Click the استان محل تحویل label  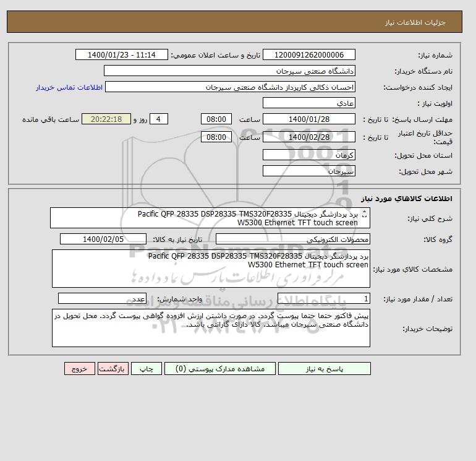(x=423, y=155)
